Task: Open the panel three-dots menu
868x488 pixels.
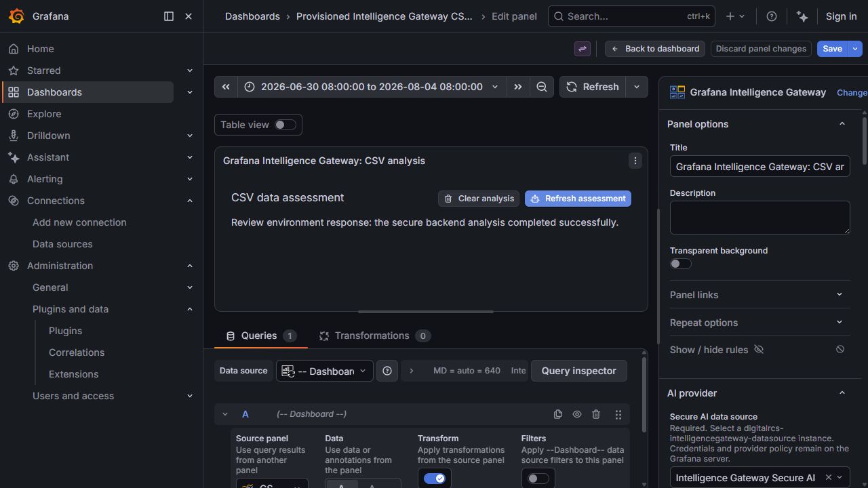Action: coord(635,161)
